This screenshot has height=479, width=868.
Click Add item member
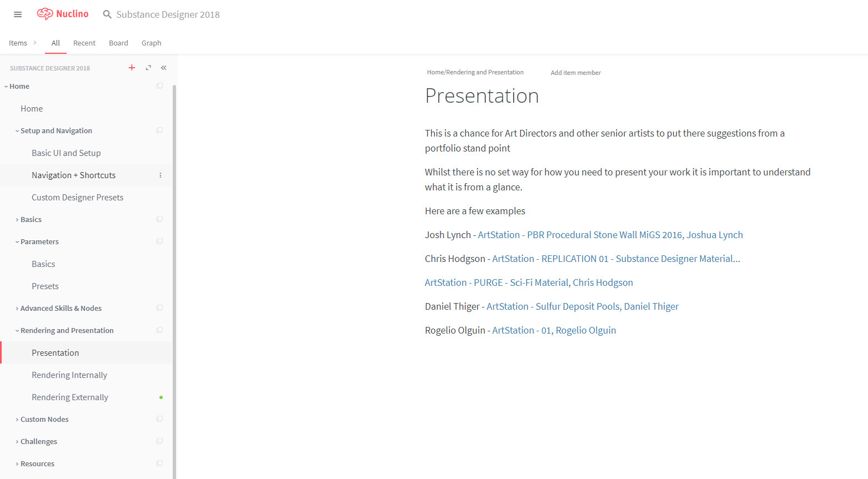[575, 73]
